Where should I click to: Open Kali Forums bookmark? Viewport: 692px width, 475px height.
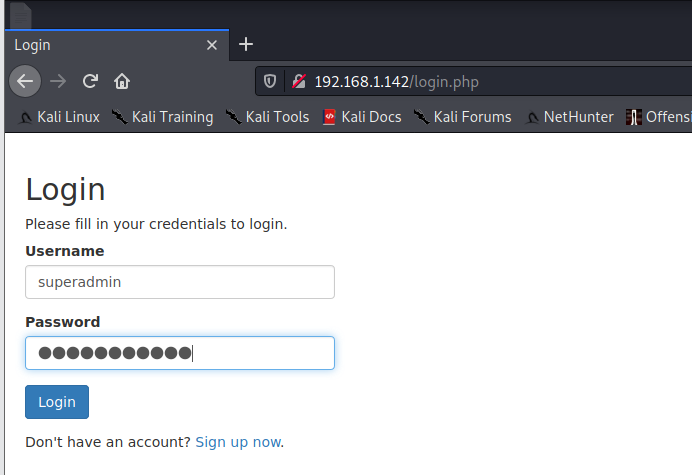463,117
